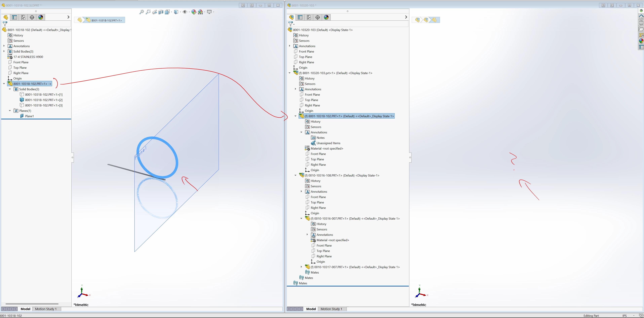Viewport: 644px width, 318px height.
Task: Click the Edit Appearance icon
Action: 193,12
